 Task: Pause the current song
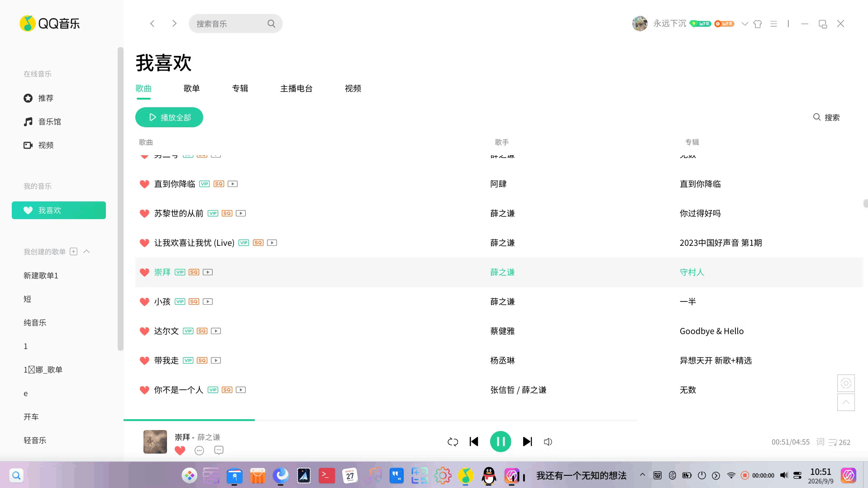501,441
